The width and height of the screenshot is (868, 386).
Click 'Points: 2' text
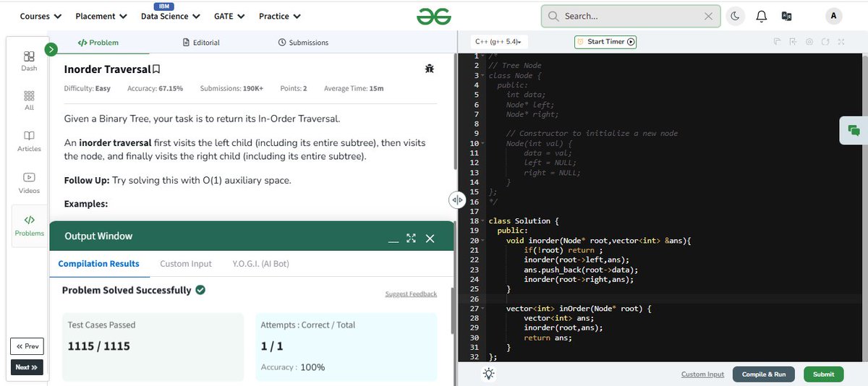[x=294, y=88]
